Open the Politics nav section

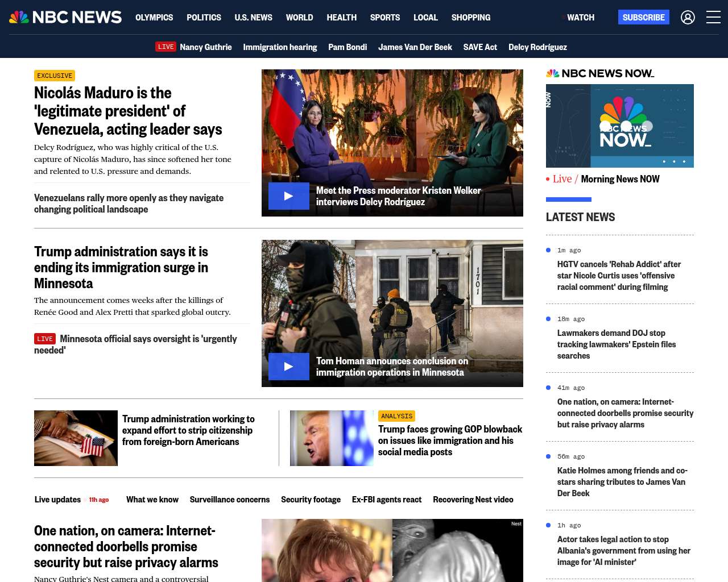coord(204,18)
